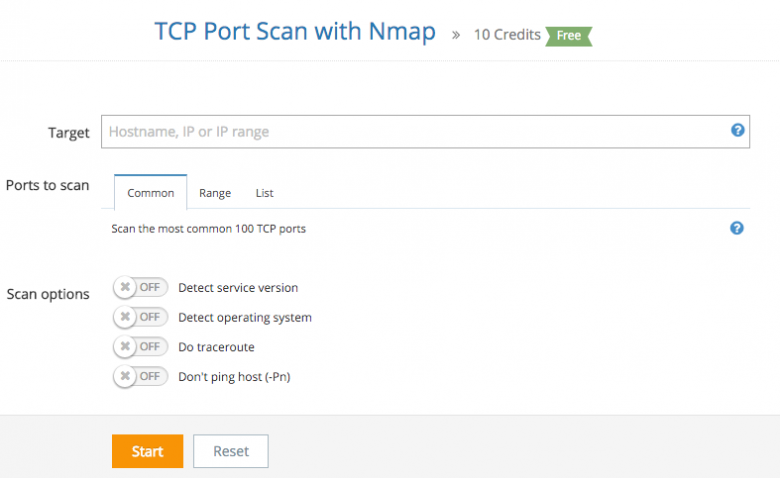Turn on Do traceroute switch

(x=140, y=347)
